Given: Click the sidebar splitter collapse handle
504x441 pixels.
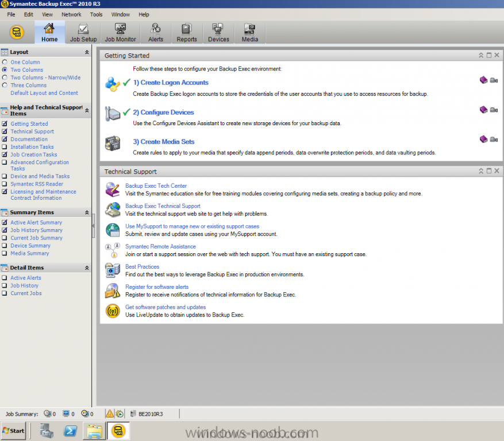Looking at the screenshot, I should point(94,226).
